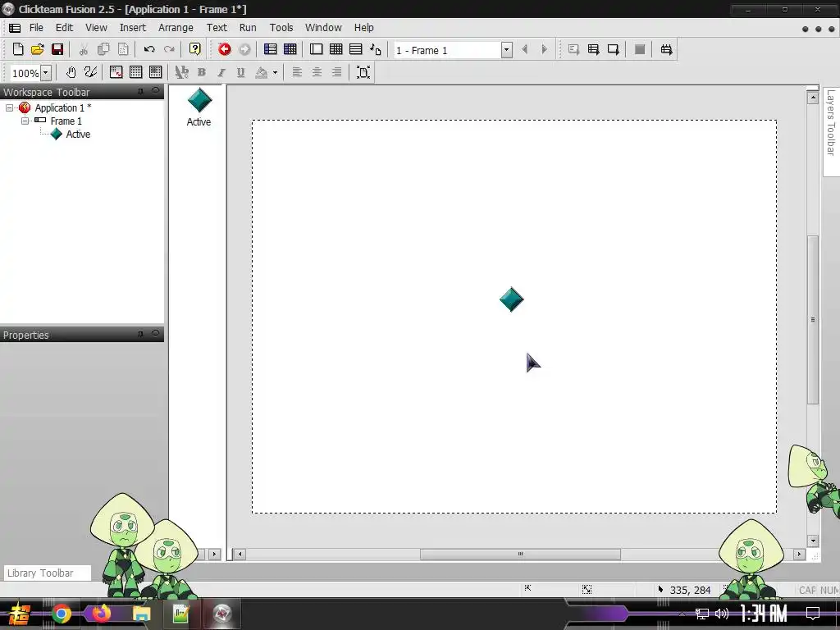The height and width of the screenshot is (630, 840).
Task: Open the text color dropdown arrow
Action: [x=276, y=72]
